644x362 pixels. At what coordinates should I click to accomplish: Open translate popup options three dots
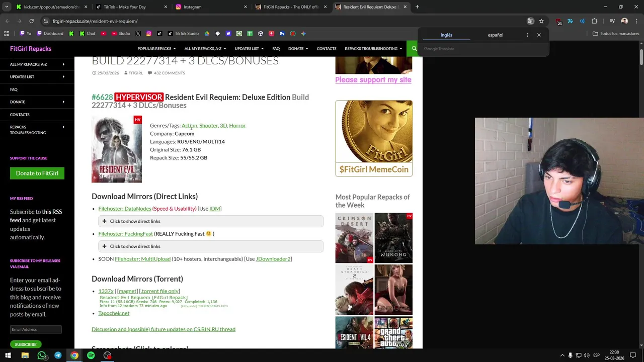[x=527, y=35]
